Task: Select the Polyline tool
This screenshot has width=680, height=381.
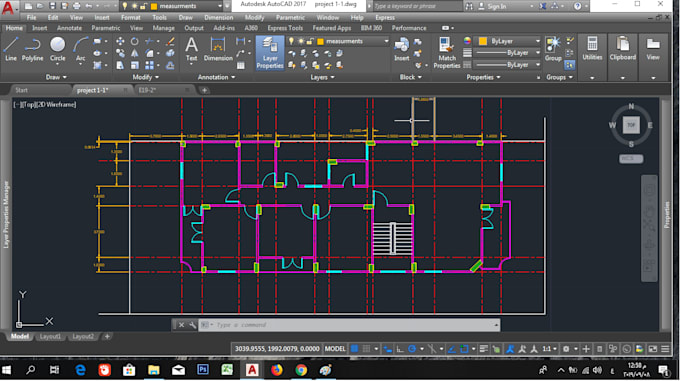Action: 33,49
